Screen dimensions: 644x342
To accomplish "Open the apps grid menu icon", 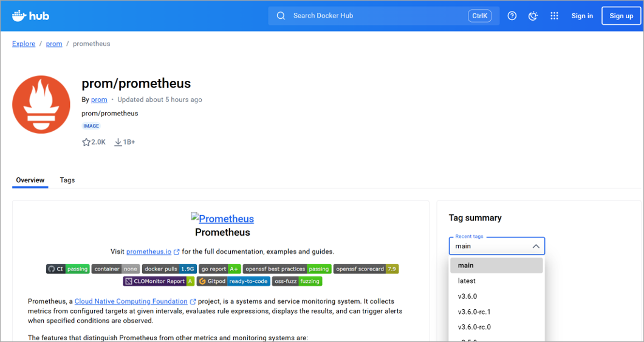I will click(554, 16).
